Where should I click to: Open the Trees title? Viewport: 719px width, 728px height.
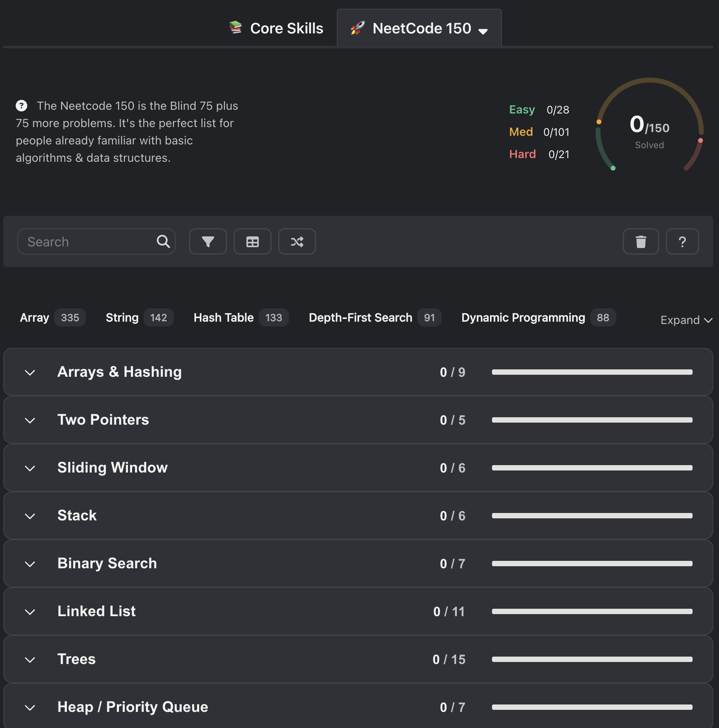point(77,659)
